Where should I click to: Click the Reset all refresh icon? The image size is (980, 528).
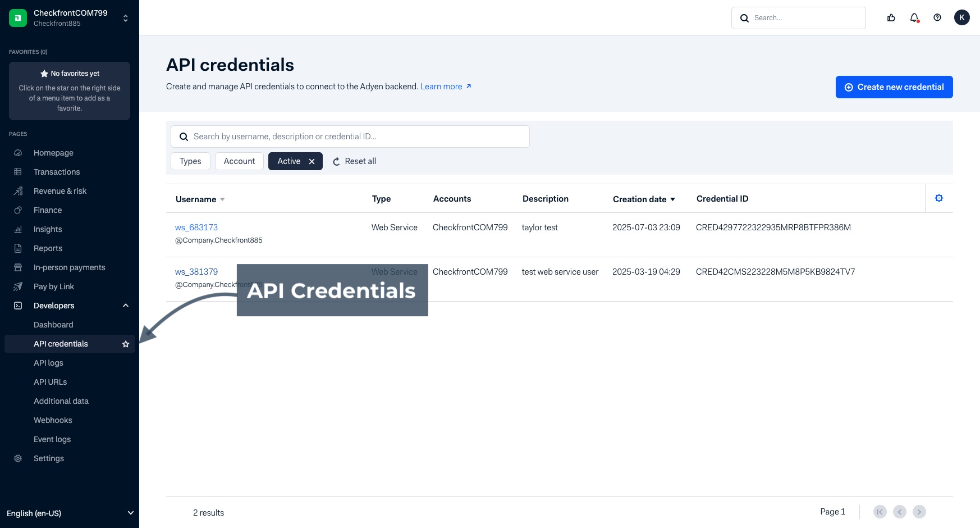coord(336,162)
